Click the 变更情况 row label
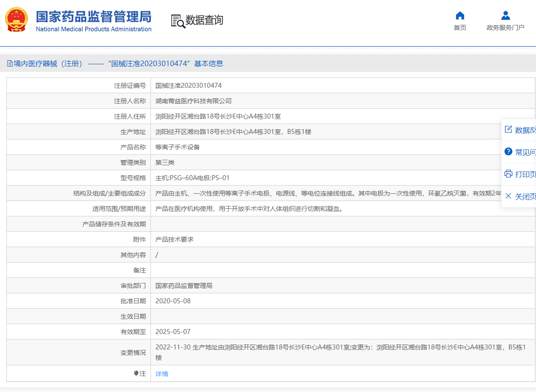The width and height of the screenshot is (536, 392). [133, 352]
